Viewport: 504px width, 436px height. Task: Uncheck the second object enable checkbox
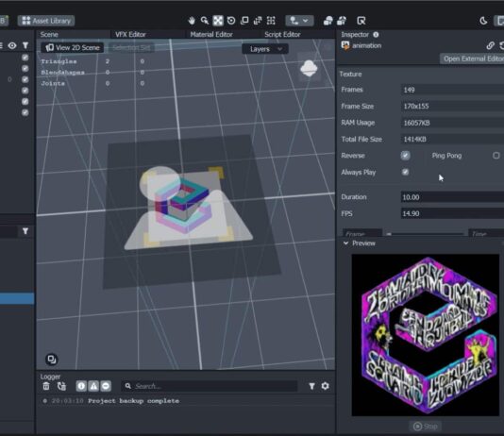(x=25, y=69)
